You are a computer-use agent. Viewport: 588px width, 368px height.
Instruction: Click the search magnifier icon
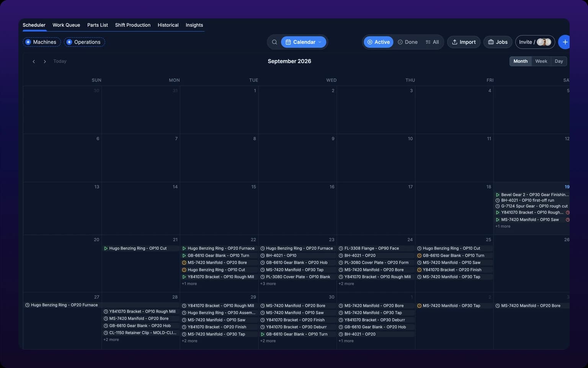pyautogui.click(x=274, y=42)
